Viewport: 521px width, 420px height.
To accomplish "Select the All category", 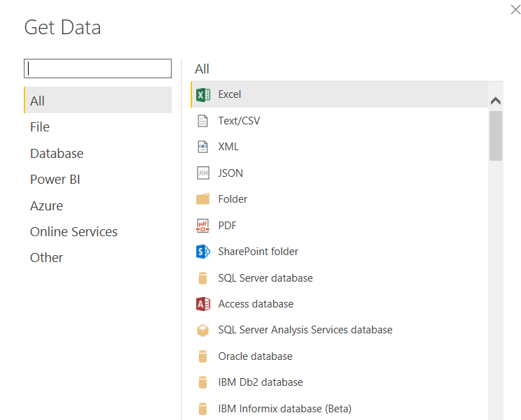I will [98, 100].
